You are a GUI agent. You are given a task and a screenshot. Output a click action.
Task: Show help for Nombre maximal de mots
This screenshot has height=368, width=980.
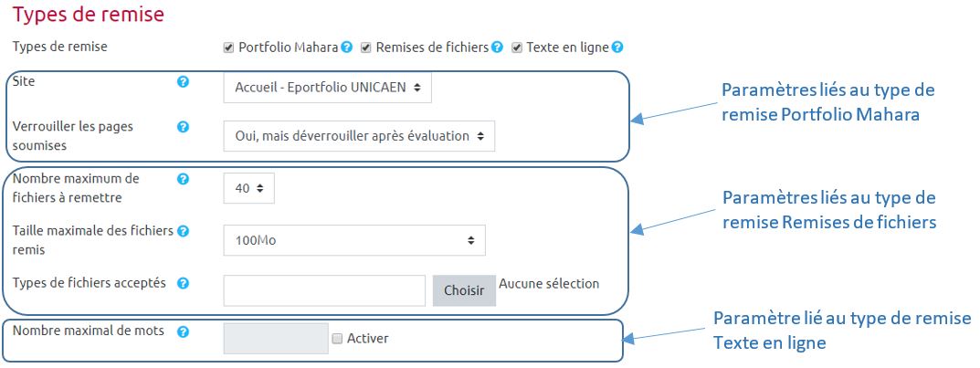point(183,331)
